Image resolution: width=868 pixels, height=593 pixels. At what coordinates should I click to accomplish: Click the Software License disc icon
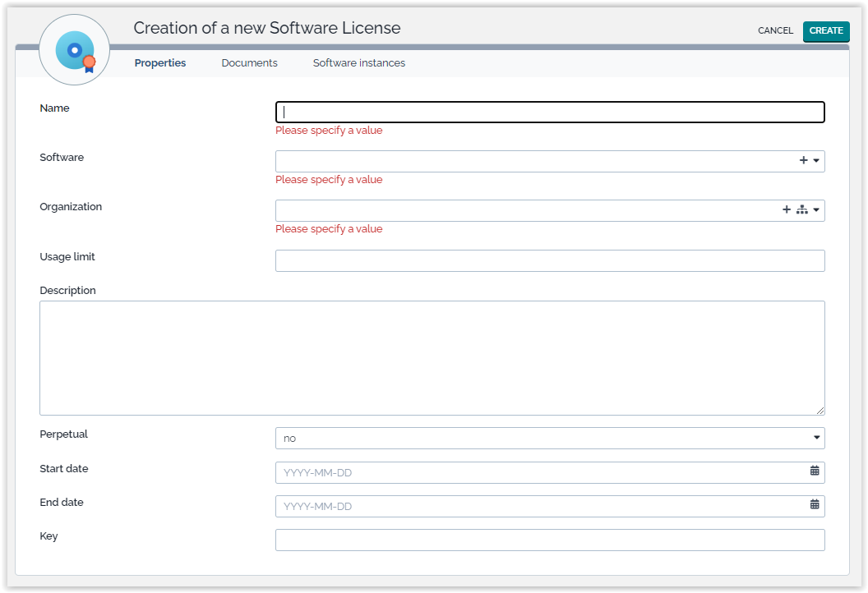pos(75,50)
